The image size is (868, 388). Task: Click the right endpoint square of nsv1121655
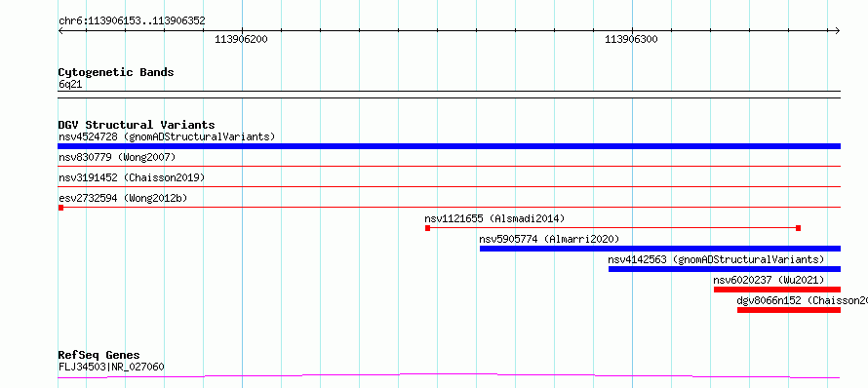[x=798, y=228]
